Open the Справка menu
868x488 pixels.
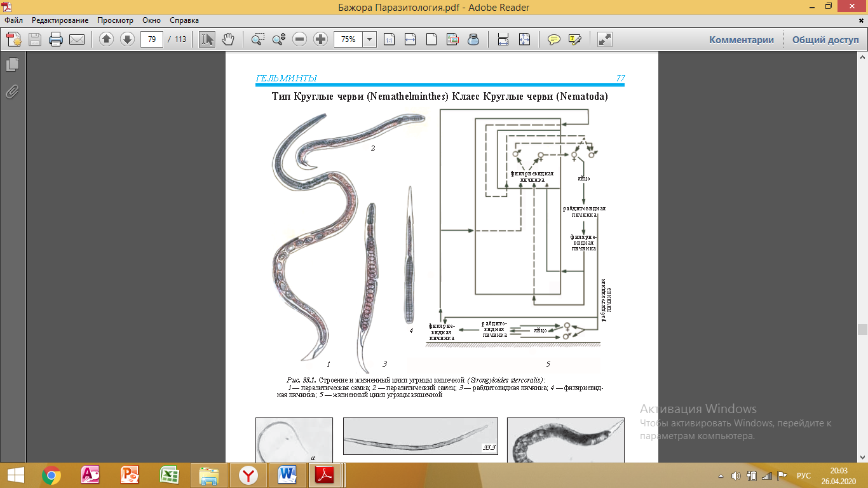pos(184,20)
